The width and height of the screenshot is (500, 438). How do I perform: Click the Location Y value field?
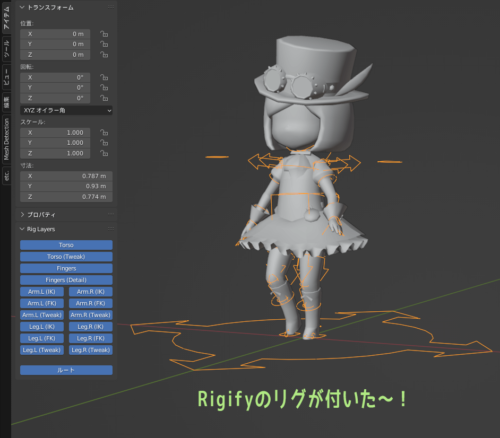click(55, 44)
